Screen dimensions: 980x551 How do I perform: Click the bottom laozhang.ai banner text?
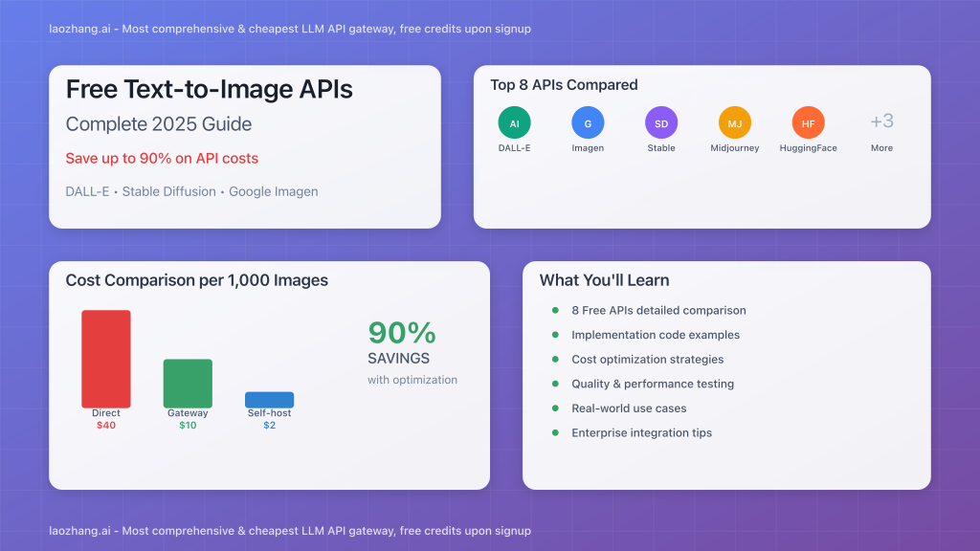290,530
